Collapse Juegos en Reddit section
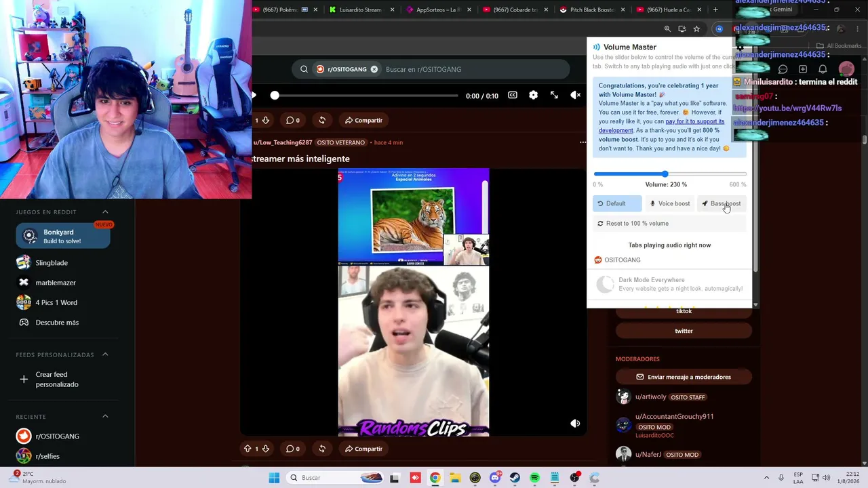The height and width of the screenshot is (488, 868). click(x=105, y=212)
